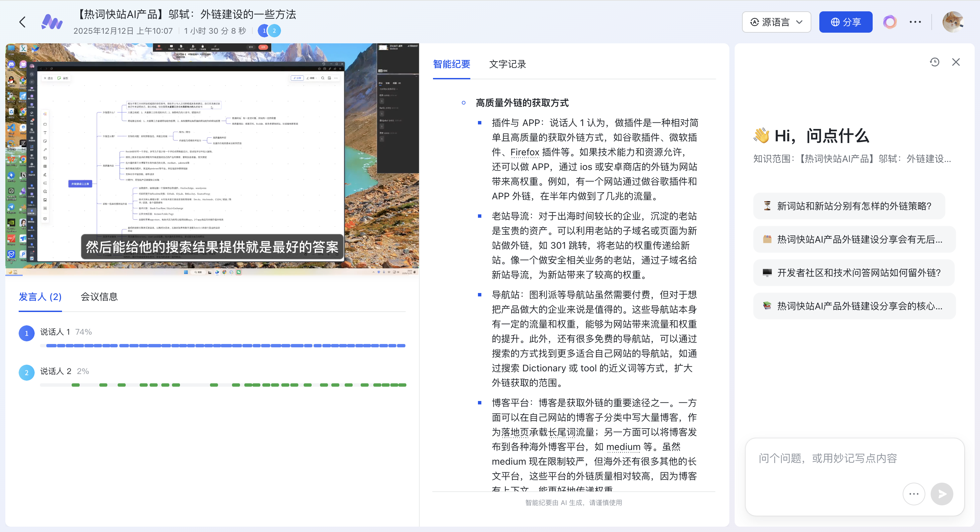
Task: Open the 源语言 language dropdown
Action: (x=776, y=22)
